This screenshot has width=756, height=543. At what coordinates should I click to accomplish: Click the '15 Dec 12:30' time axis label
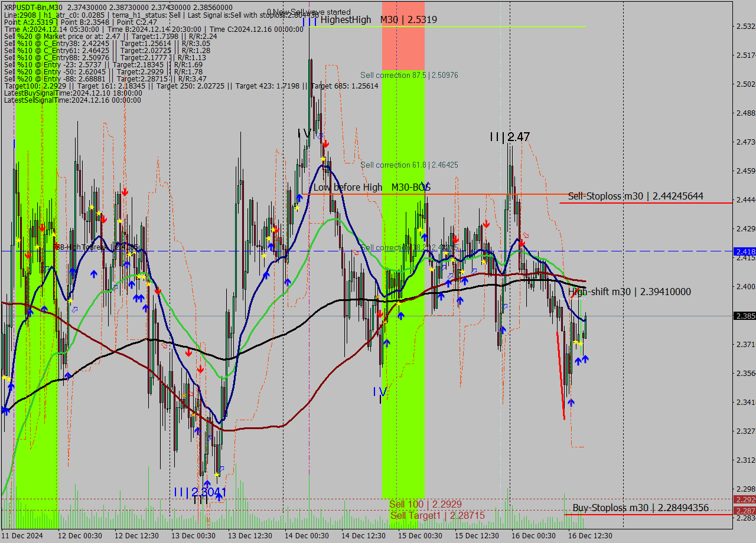(477, 536)
